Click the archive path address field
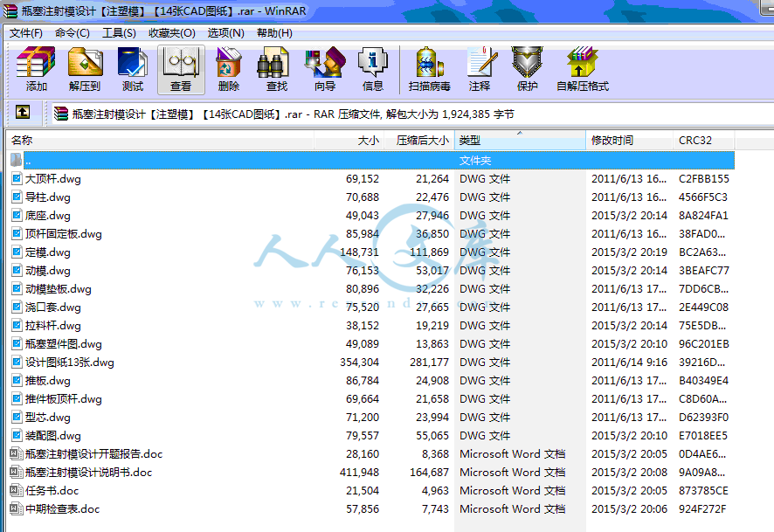The width and height of the screenshot is (774, 532). pyautogui.click(x=412, y=114)
